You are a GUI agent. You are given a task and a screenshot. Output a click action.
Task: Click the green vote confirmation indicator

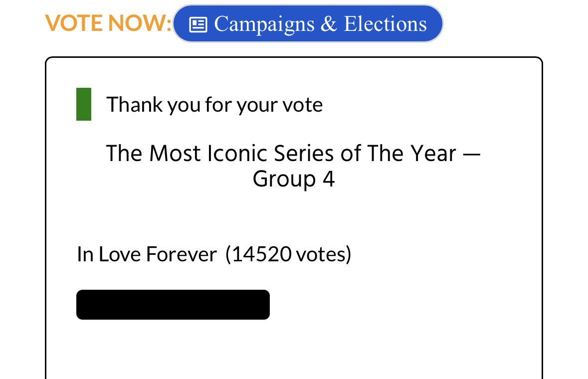84,104
